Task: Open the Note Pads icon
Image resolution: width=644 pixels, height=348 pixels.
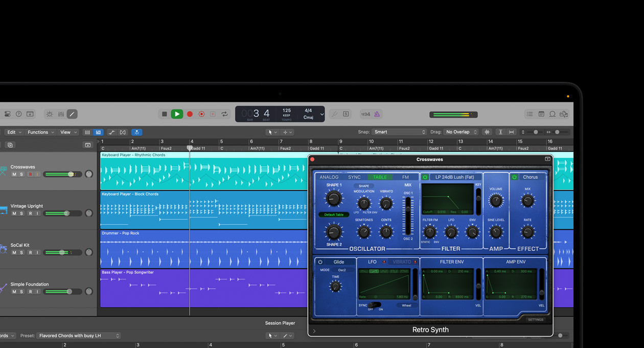Action: [541, 114]
